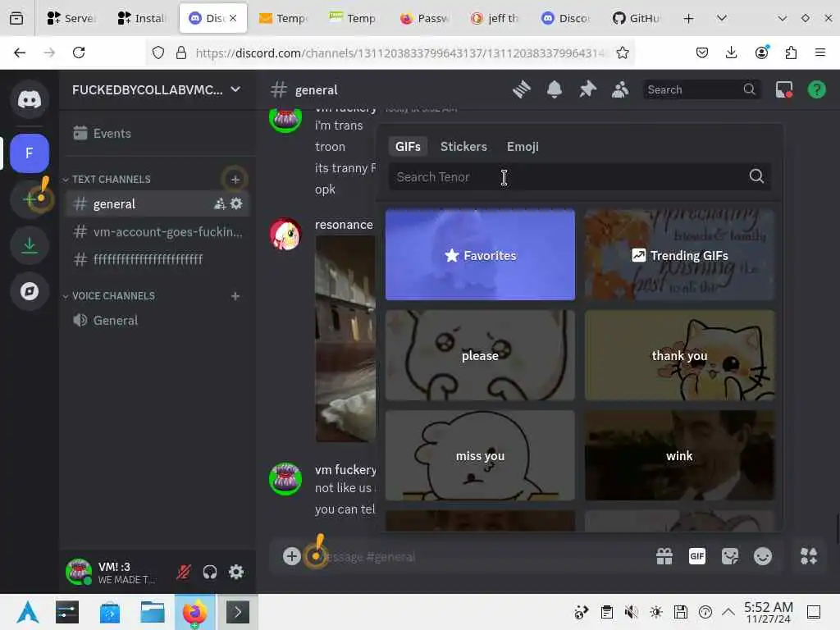Open wink GIF category

679,455
